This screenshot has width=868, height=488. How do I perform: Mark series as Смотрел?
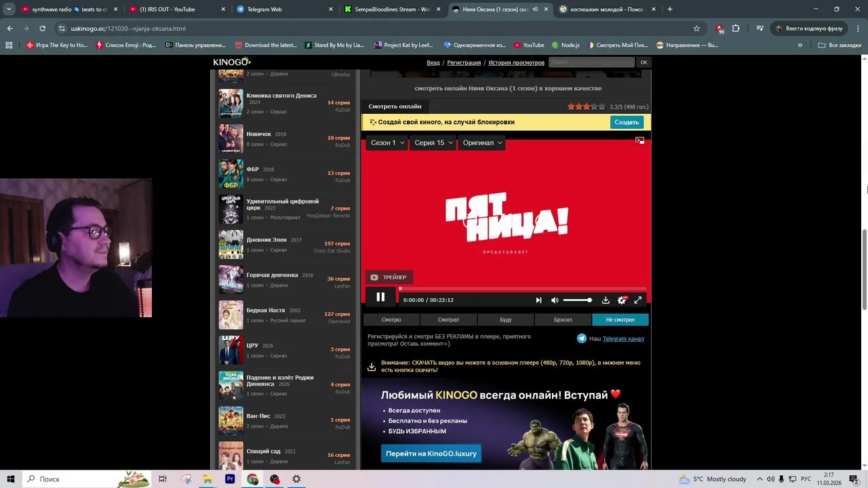[x=448, y=320]
